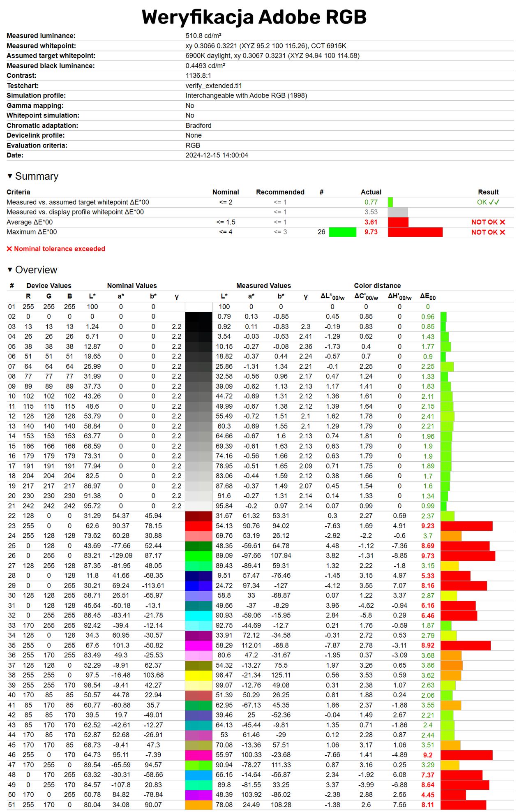Image resolution: width=526 pixels, height=812 pixels.
Task: Click the ΔE value '7.37' in row 48
Action: (x=428, y=775)
